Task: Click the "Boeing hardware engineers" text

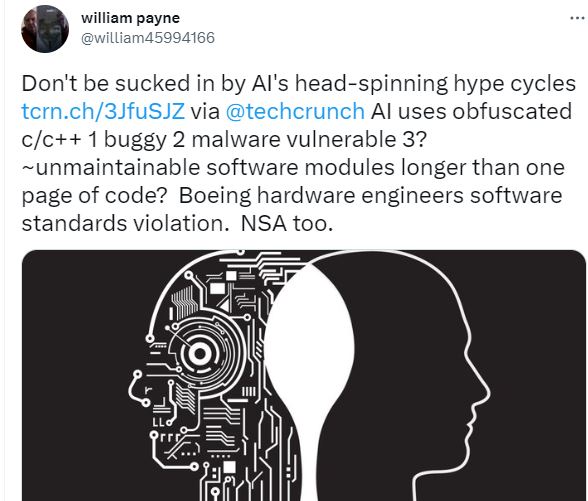Action: pos(321,196)
